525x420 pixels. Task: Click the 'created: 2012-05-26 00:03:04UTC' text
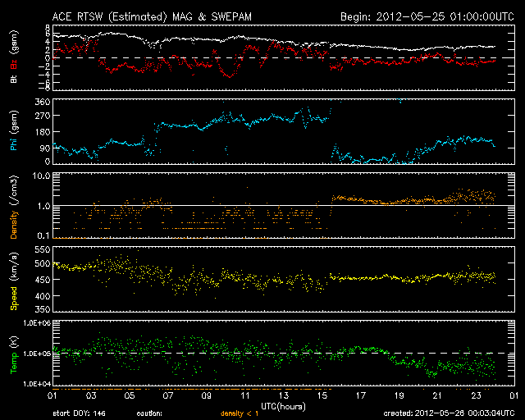[x=449, y=413]
